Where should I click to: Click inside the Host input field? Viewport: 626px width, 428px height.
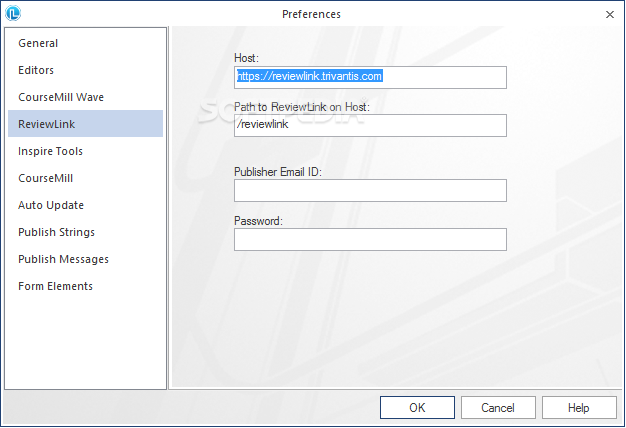click(370, 77)
